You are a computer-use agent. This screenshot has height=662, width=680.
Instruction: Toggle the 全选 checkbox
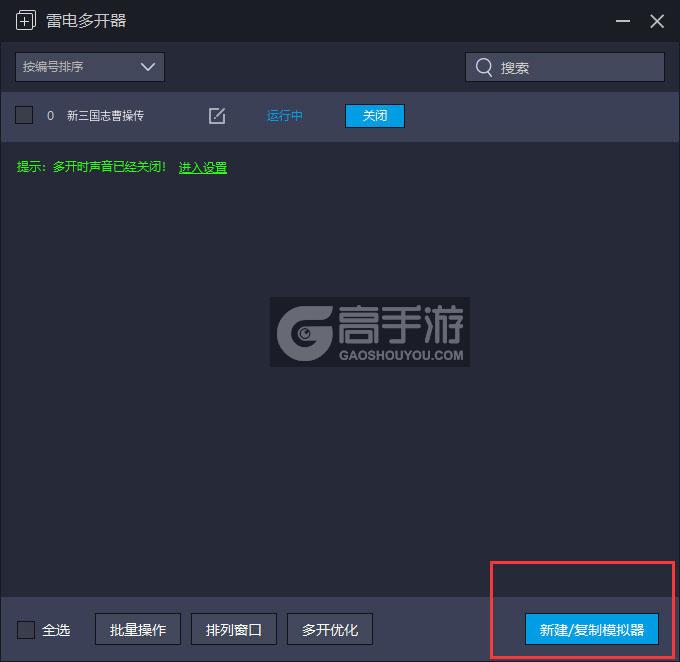point(26,629)
